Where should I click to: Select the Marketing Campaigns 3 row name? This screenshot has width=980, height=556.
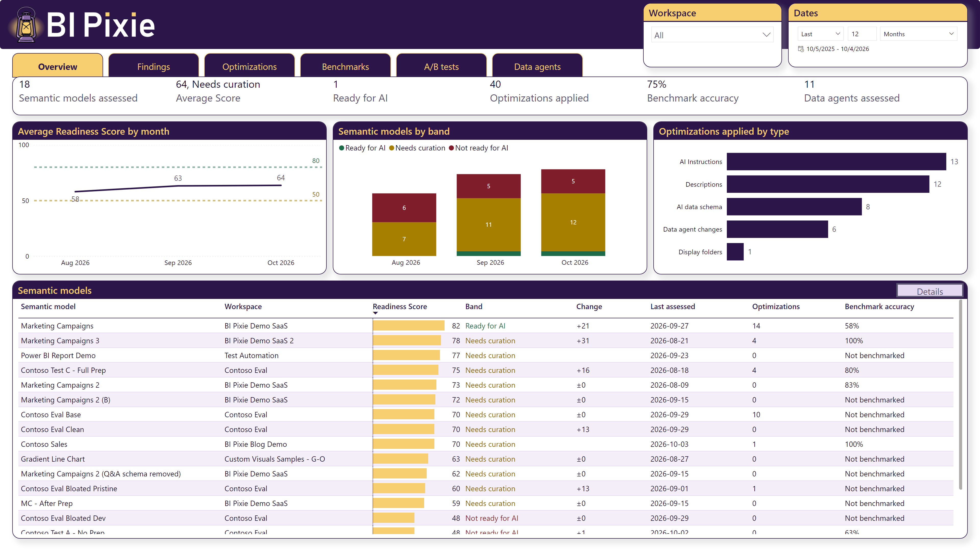pos(60,341)
